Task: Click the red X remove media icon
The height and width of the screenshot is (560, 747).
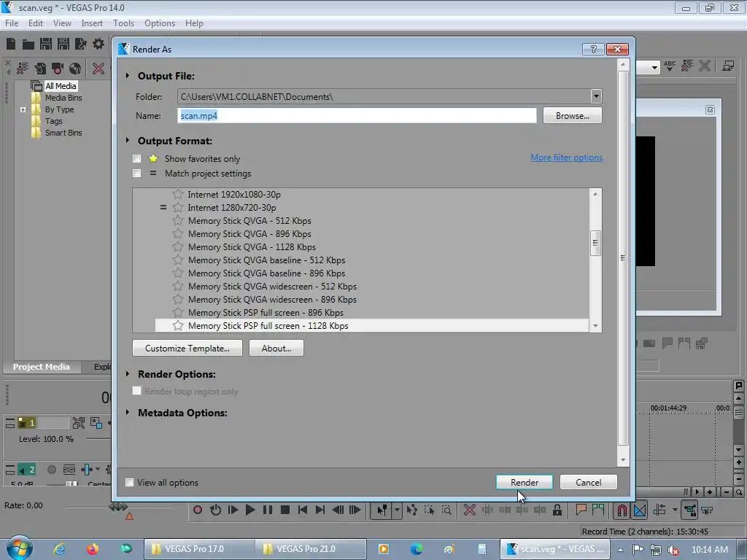Action: 98,69
